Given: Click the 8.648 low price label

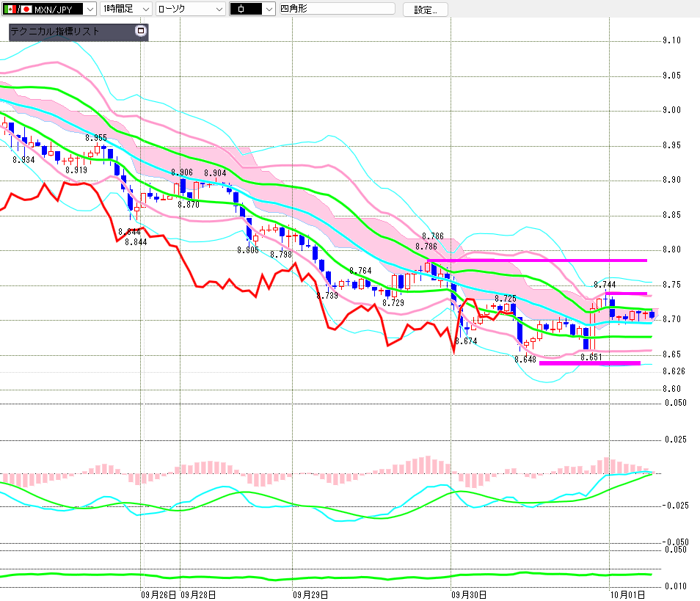Looking at the screenshot, I should tap(525, 360).
